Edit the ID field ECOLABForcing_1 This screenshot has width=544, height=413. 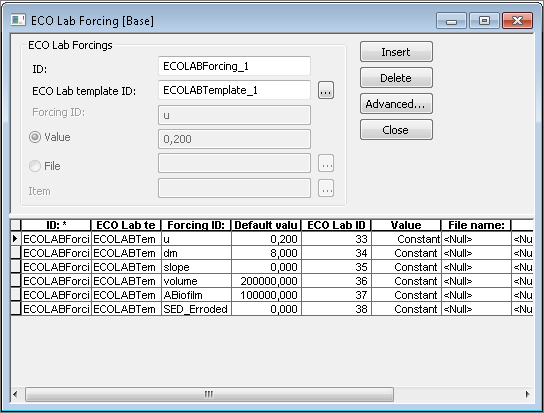(x=234, y=66)
